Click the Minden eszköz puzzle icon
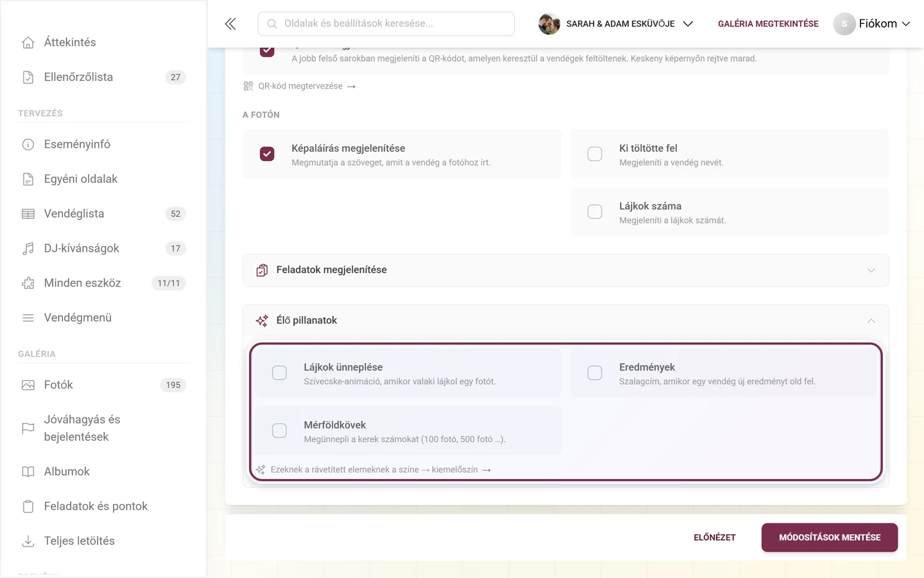The height and width of the screenshot is (578, 924). [28, 283]
